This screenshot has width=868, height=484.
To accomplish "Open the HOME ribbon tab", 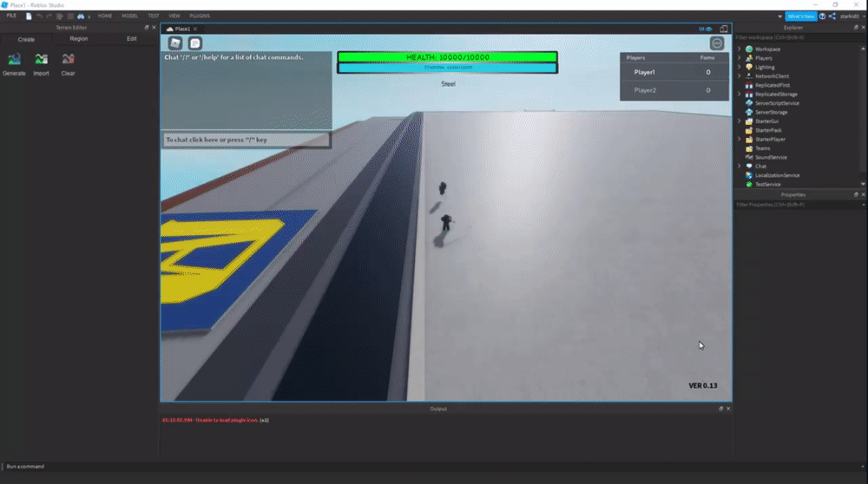I will point(105,16).
